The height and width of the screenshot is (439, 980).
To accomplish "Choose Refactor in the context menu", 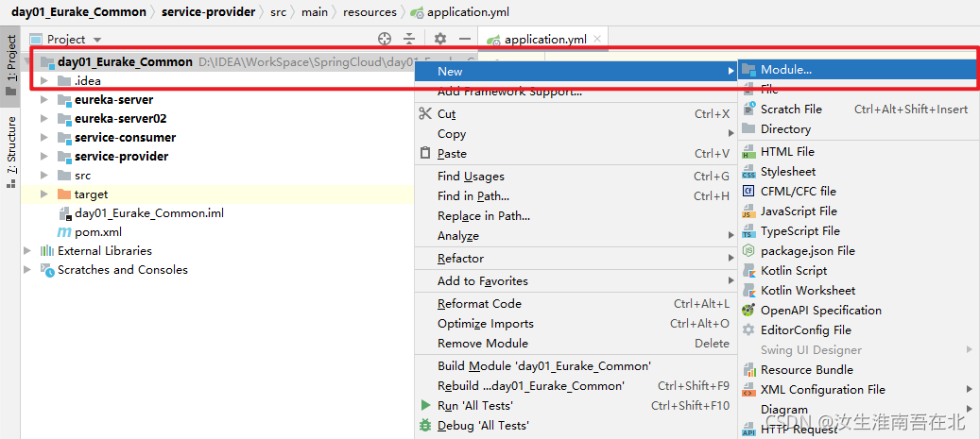I will (460, 259).
